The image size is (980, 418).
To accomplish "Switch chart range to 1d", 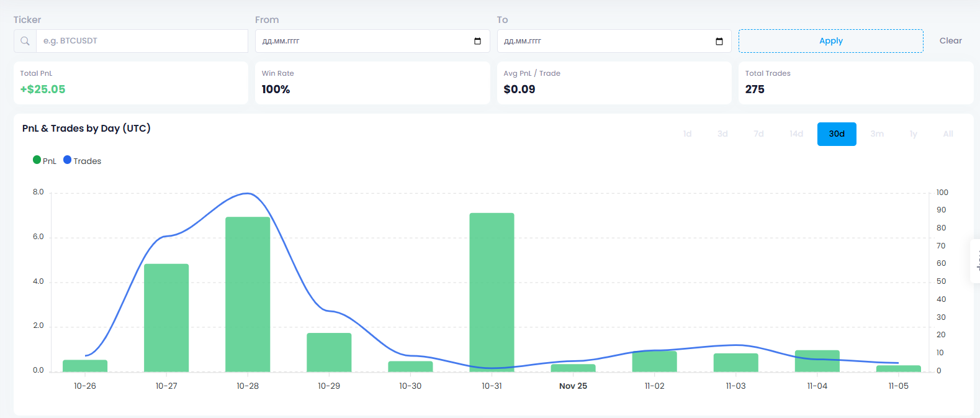I will coord(687,134).
